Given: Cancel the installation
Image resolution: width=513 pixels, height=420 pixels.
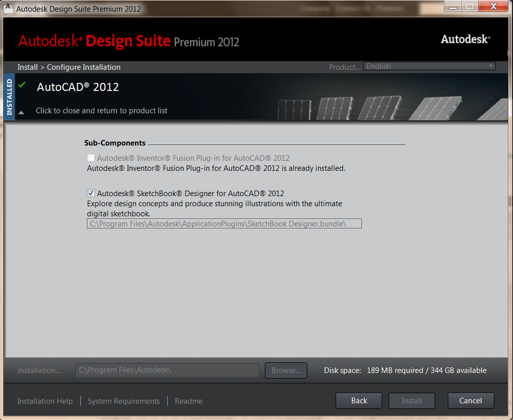Looking at the screenshot, I should 471,400.
